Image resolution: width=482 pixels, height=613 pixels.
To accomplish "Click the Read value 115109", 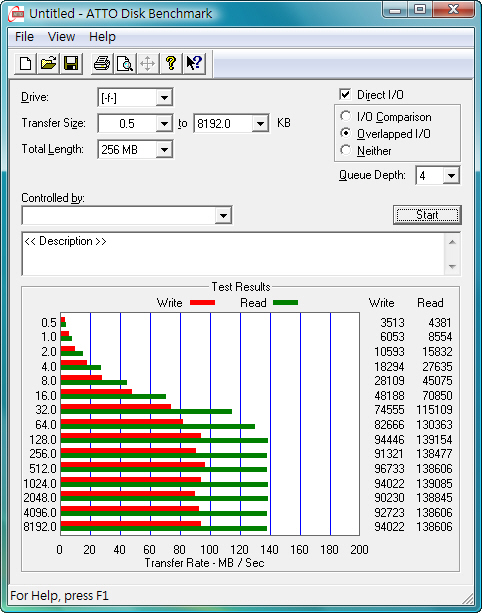I will pos(434,410).
